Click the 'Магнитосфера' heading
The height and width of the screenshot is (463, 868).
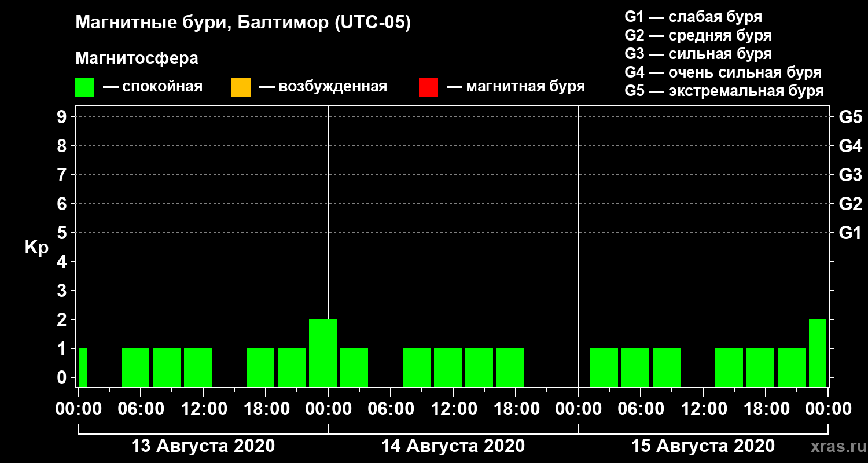click(137, 58)
